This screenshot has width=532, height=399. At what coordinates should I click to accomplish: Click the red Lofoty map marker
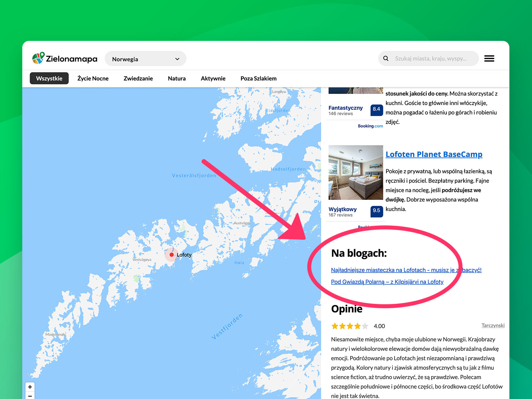pyautogui.click(x=172, y=255)
